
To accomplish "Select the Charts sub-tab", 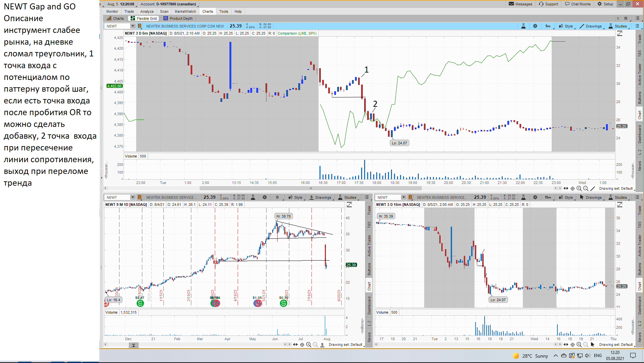I will pos(115,18).
